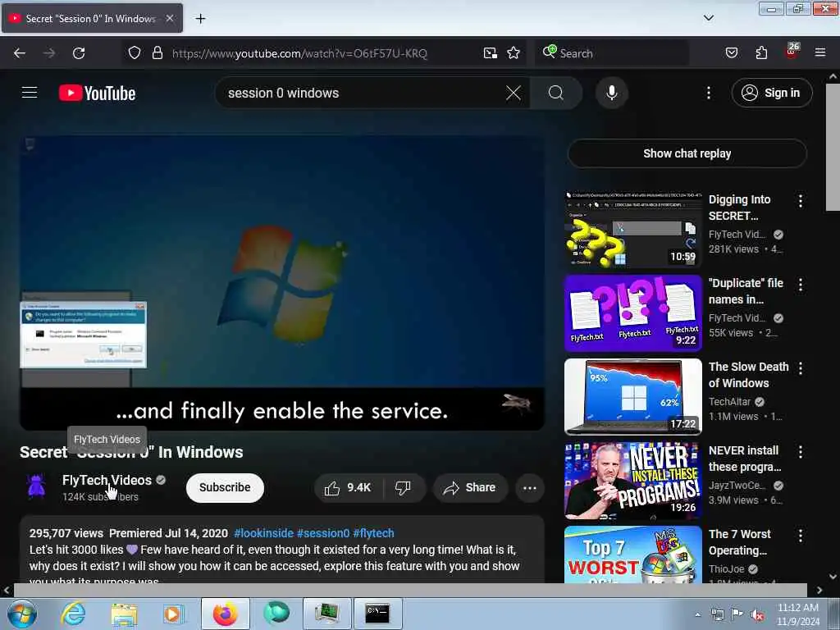Open YouTube settings three-dot menu
Viewport: 840px width, 630px height.
[x=708, y=93]
